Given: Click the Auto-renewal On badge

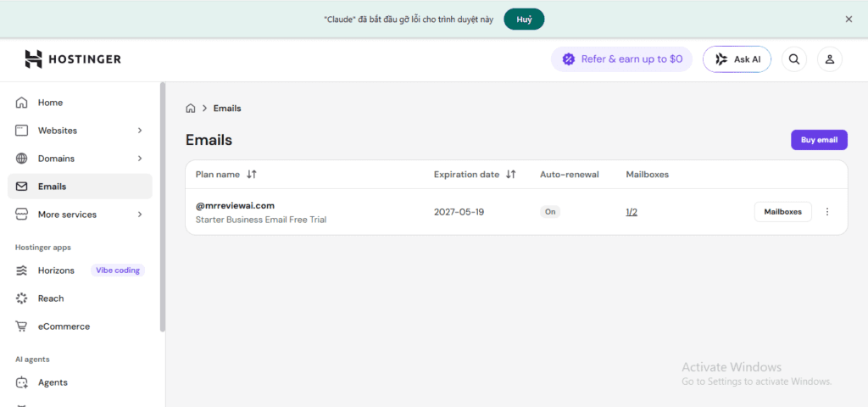Looking at the screenshot, I should [x=550, y=212].
